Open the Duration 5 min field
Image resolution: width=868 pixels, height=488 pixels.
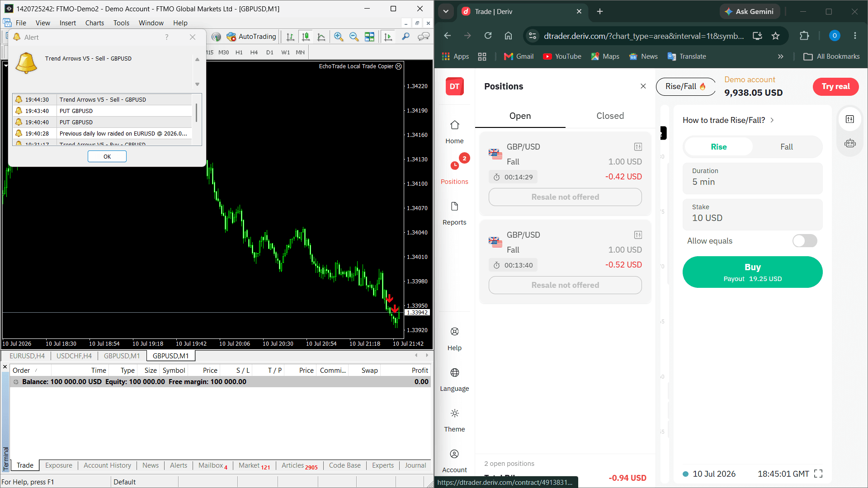(x=752, y=178)
